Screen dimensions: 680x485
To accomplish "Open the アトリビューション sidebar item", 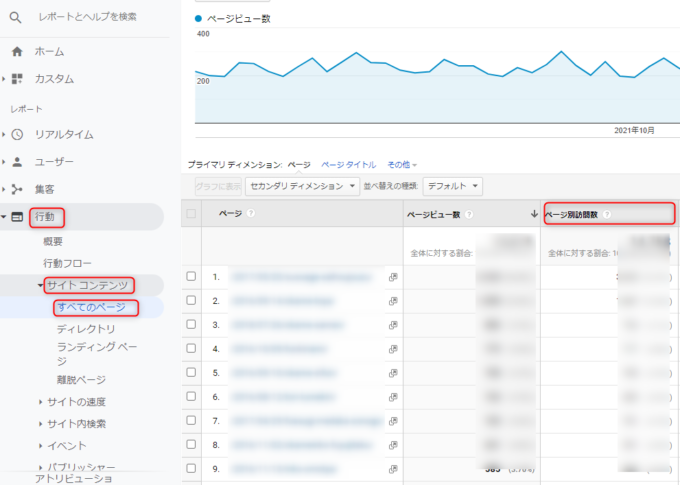I will click(x=73, y=478).
